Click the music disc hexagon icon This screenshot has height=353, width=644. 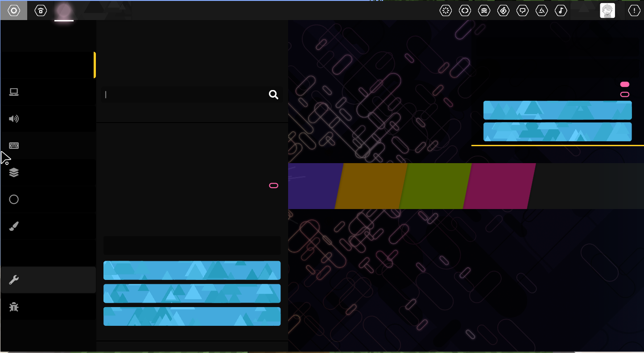pos(503,10)
